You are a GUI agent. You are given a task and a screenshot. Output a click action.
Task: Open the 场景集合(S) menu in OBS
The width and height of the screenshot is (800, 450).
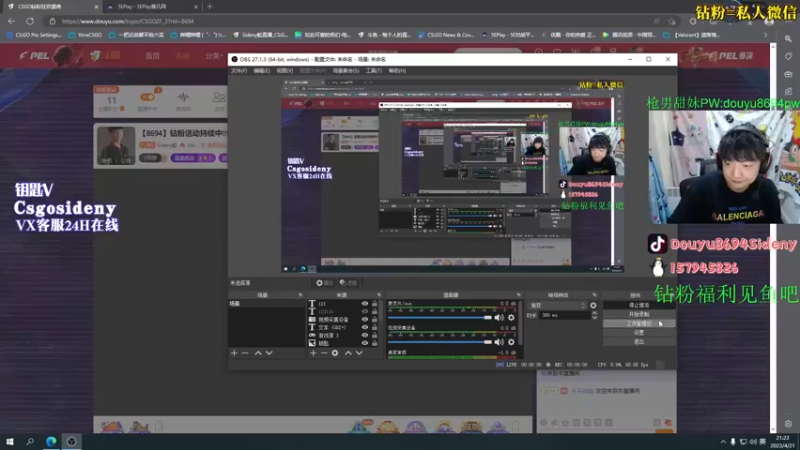345,70
